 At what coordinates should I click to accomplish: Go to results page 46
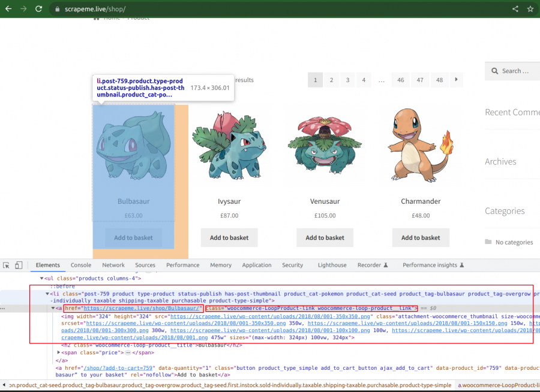tap(401, 79)
